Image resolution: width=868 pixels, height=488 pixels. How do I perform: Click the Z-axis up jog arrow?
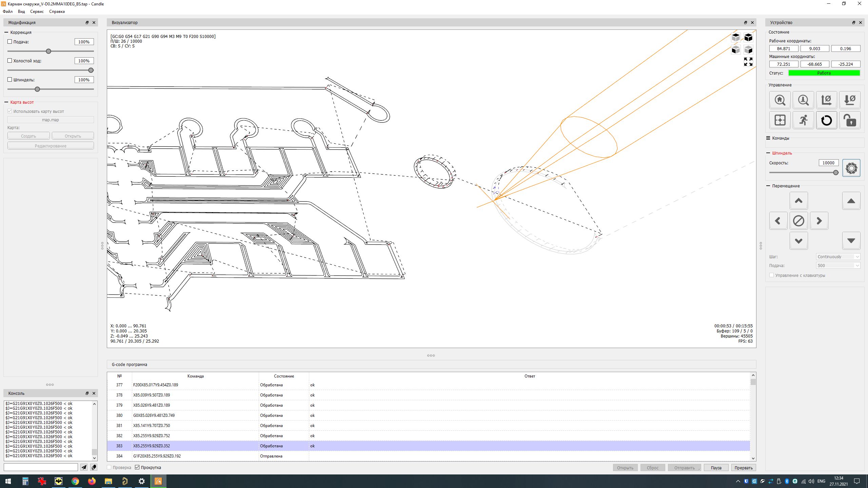851,201
